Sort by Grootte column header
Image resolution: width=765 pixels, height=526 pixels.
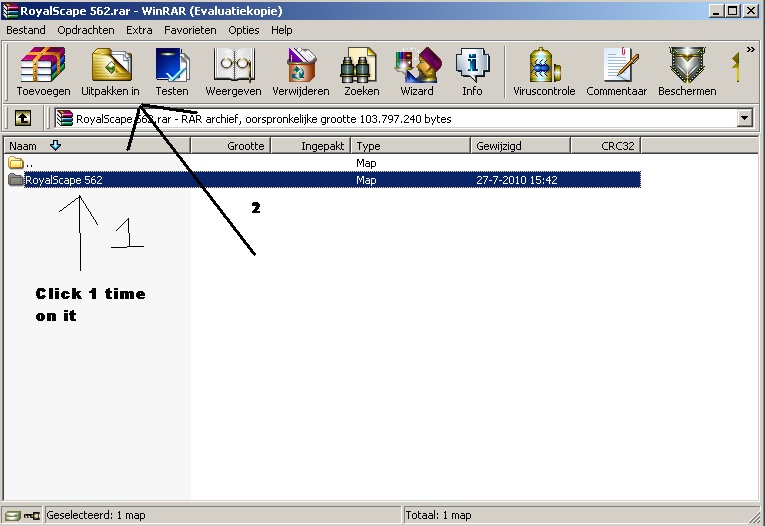click(231, 146)
